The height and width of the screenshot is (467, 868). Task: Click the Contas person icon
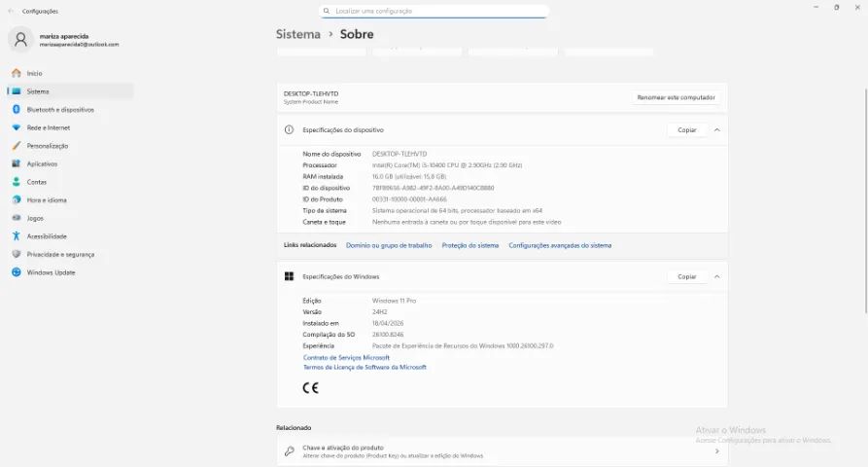pyautogui.click(x=17, y=182)
